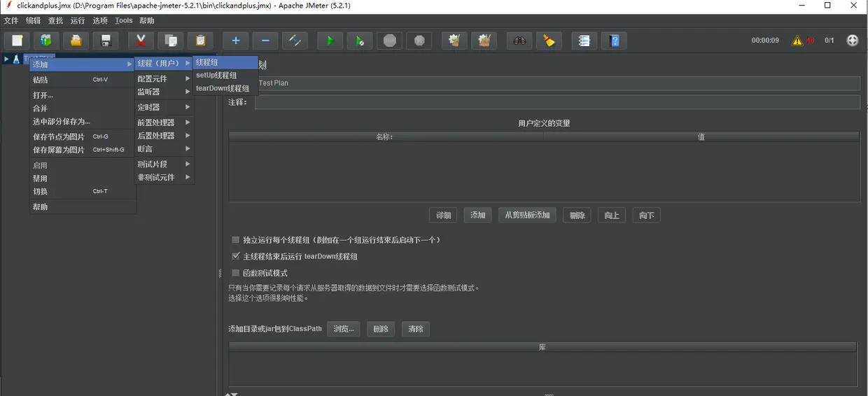Toggle run tearDown thread groups after shutdown checkbox
The height and width of the screenshot is (396, 868).
pos(236,257)
